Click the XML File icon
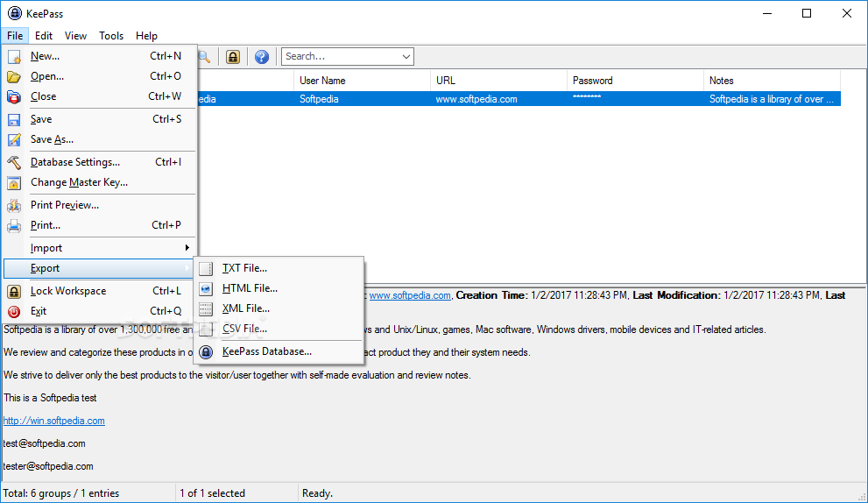Screen dimensions: 868x503 pos(206,309)
